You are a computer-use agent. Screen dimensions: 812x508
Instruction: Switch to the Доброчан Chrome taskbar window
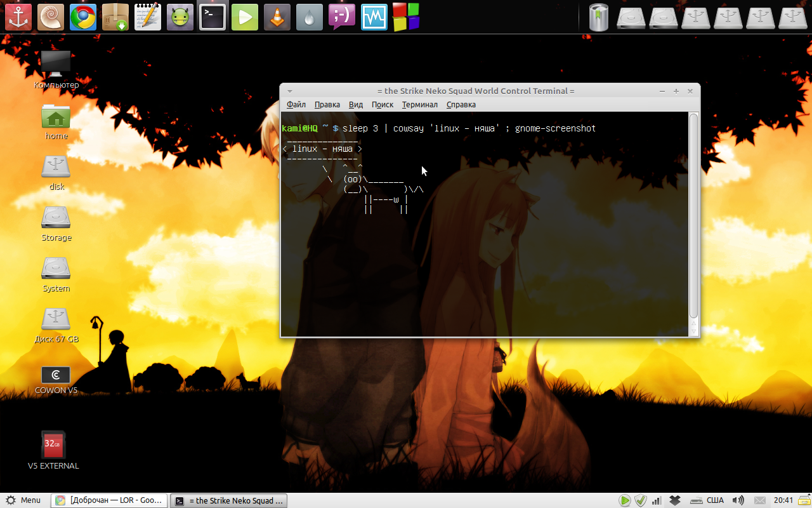tap(110, 500)
